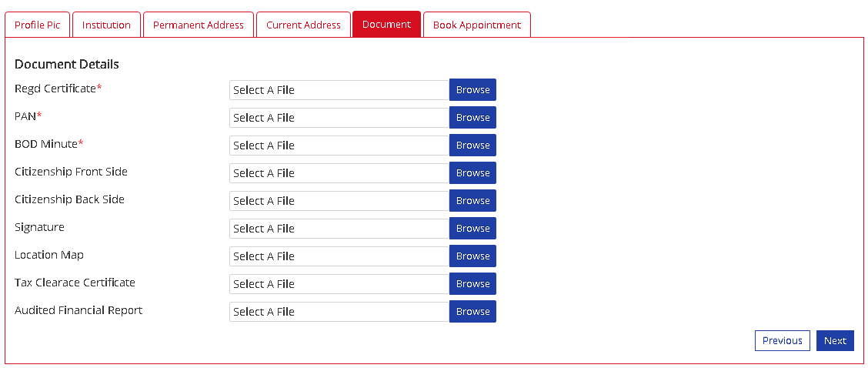Viewport: 868px width, 368px height.
Task: Browse for the Location Map file
Action: 472,256
